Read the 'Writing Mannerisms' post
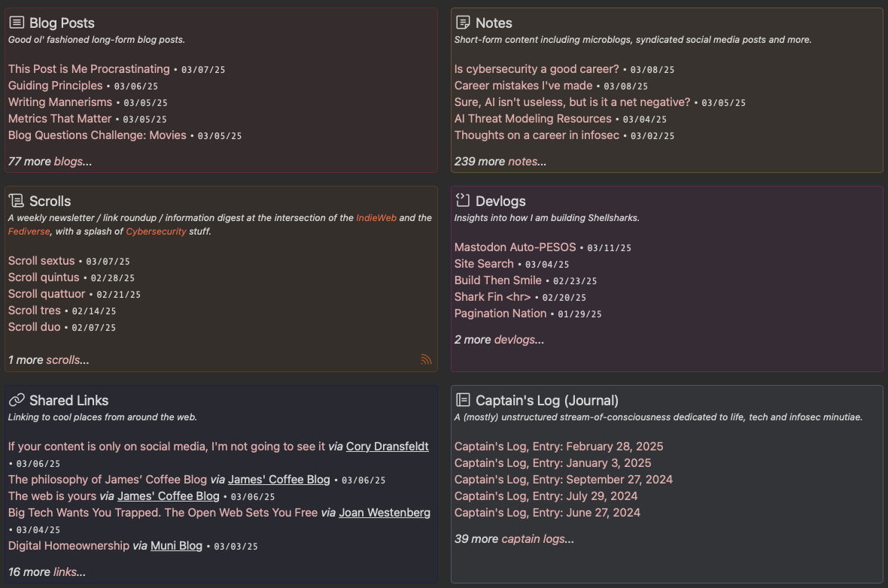The image size is (888, 588). click(60, 102)
